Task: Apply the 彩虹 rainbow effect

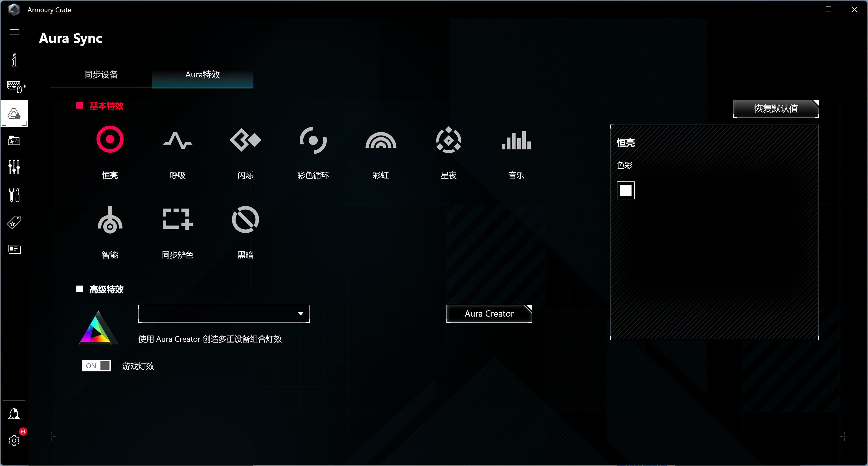Action: (x=381, y=140)
